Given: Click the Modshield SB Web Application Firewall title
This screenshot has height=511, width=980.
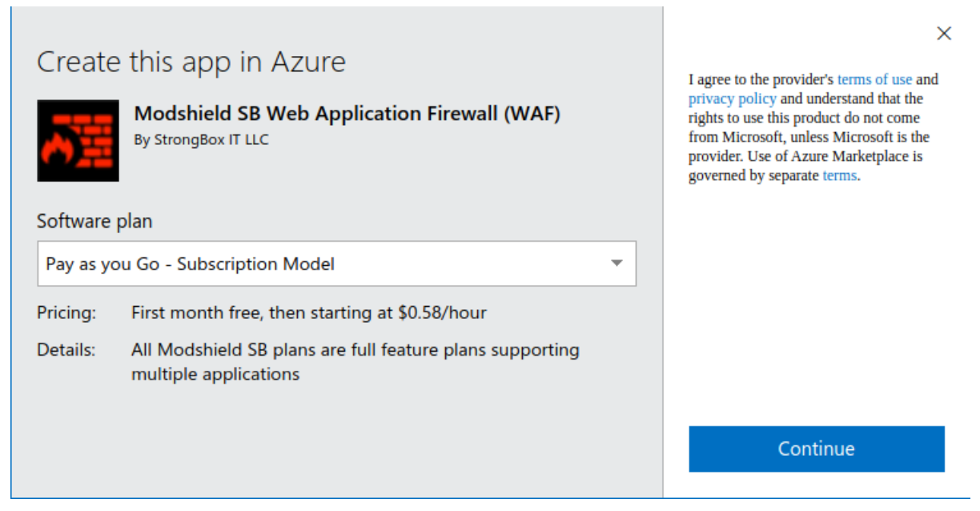Looking at the screenshot, I should [x=347, y=114].
